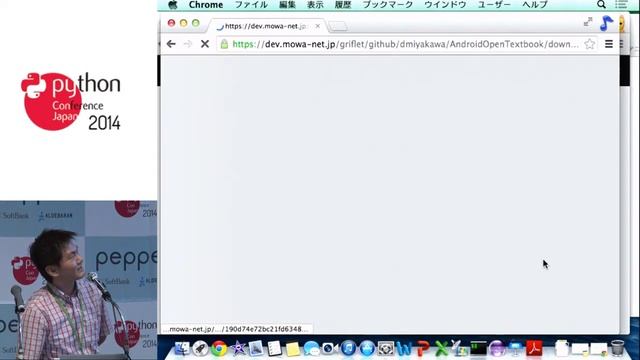Open Microsoft Word from the Dock
This screenshot has width=640, height=360.
coord(404,349)
